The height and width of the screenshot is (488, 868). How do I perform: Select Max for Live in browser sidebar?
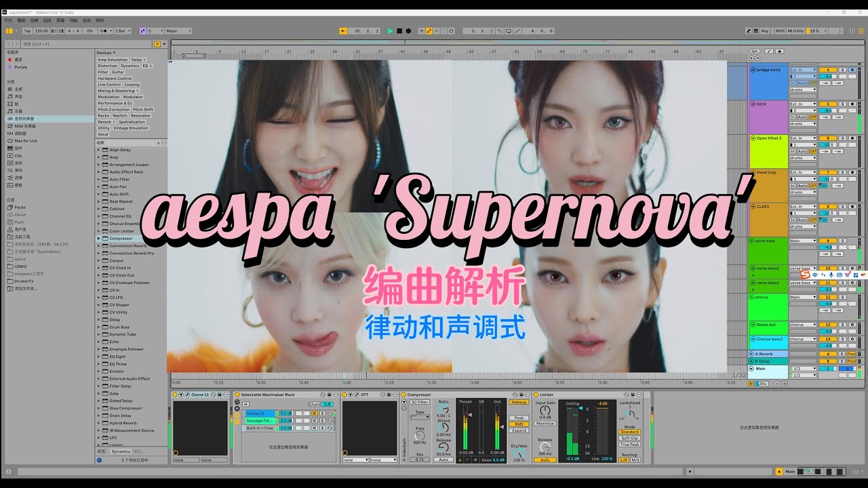(26, 141)
